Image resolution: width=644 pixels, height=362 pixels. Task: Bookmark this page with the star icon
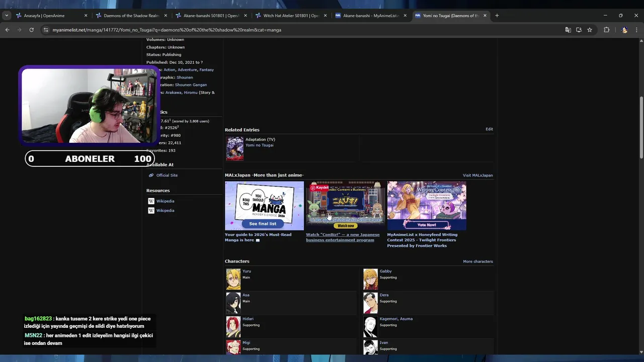(x=590, y=30)
